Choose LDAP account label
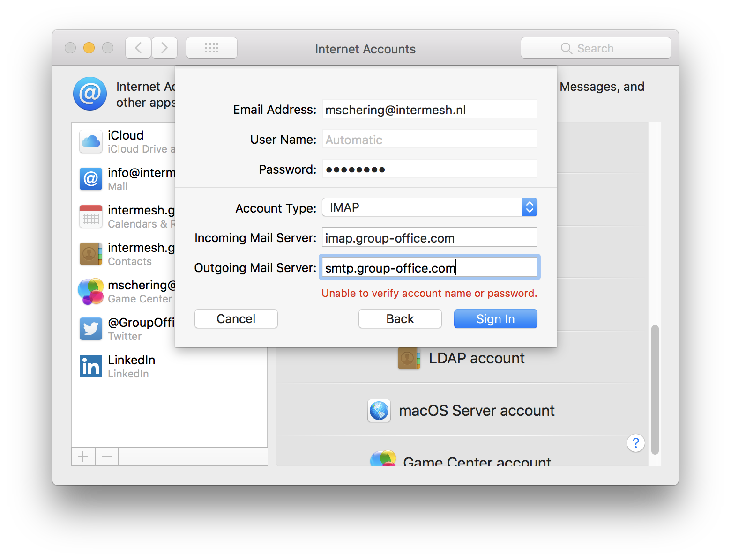The width and height of the screenshot is (731, 560). pos(477,358)
